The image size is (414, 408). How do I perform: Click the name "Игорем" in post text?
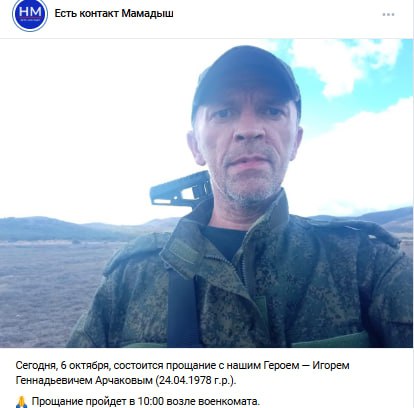[331, 366]
